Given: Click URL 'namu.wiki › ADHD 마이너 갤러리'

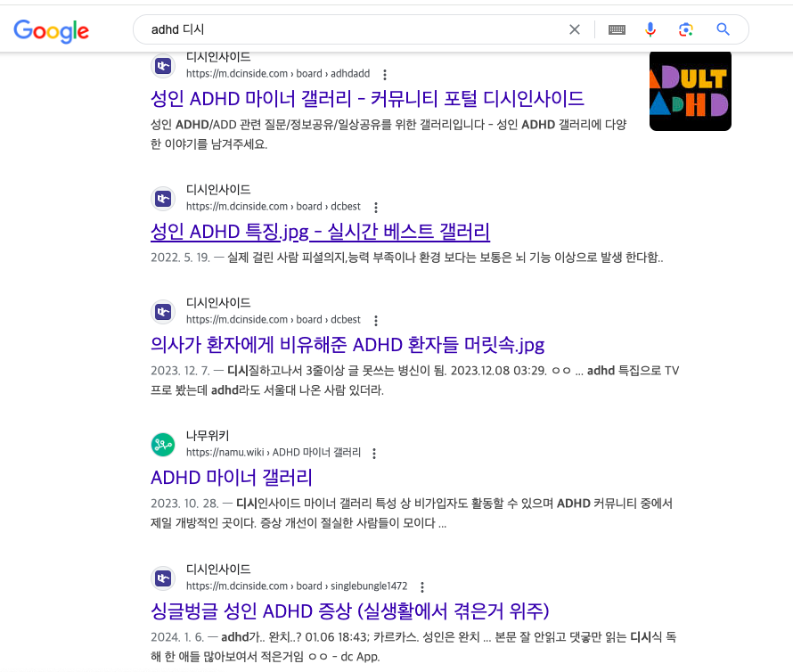Looking at the screenshot, I should 274,452.
